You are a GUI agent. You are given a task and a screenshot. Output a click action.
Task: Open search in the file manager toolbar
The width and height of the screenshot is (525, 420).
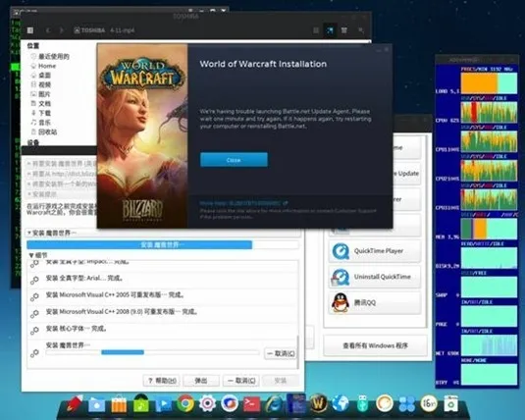tap(361, 30)
